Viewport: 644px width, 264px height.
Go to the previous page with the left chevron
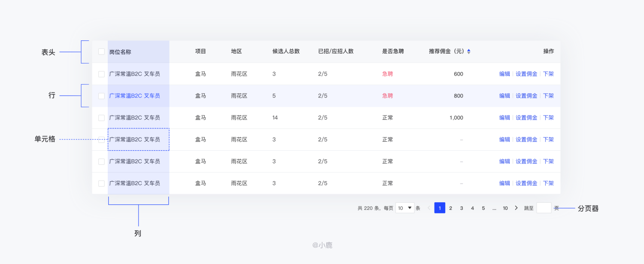coord(429,208)
